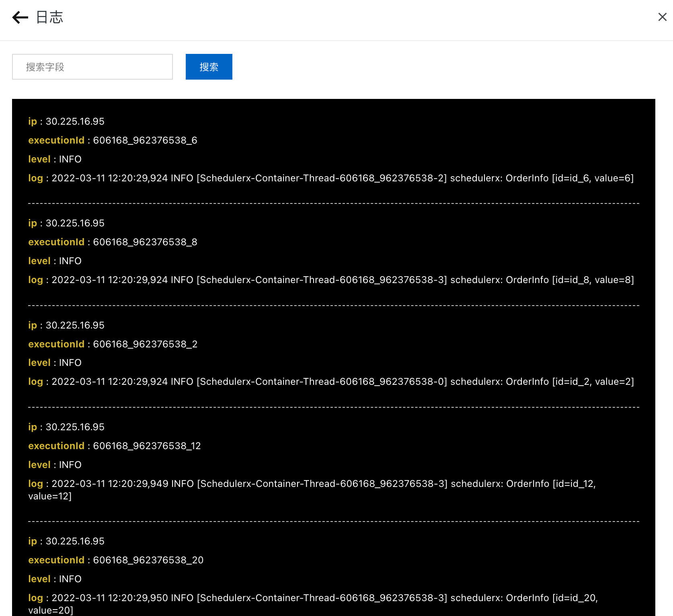The height and width of the screenshot is (616, 673).
Task: Click executionId value 606168_962376538_12
Action: click(147, 446)
